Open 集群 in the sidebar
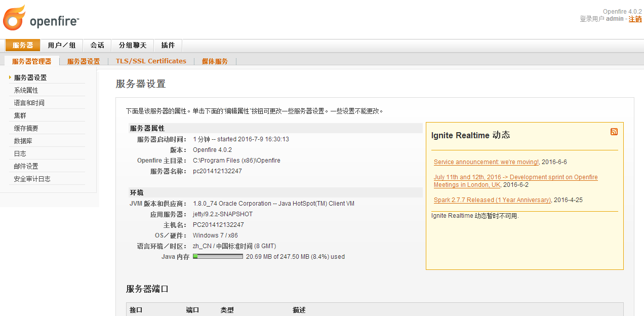644x316 pixels. pyautogui.click(x=20, y=115)
